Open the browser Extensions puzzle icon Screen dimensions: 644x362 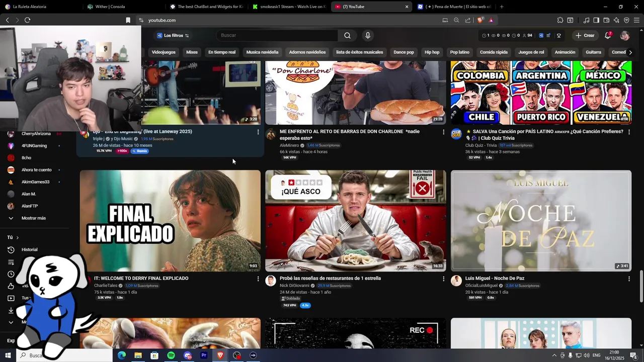point(560,20)
